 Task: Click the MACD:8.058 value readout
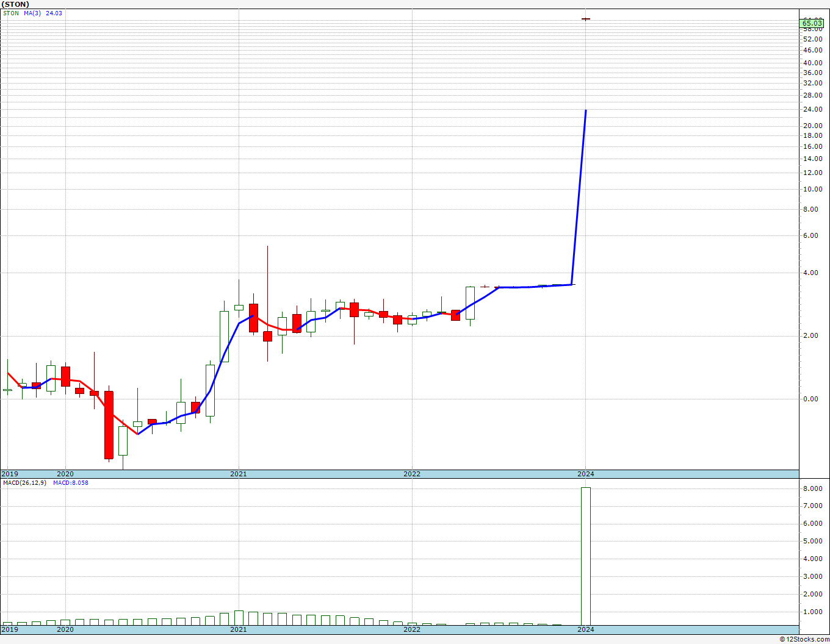(x=71, y=483)
